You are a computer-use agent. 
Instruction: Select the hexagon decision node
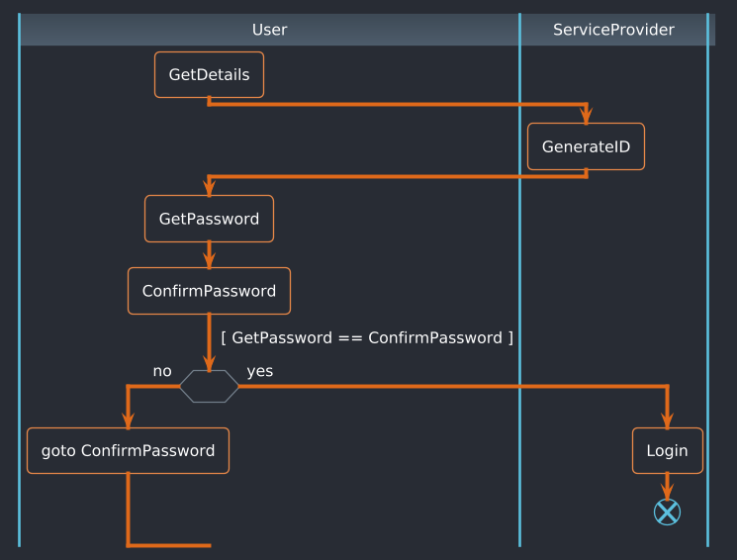(209, 387)
